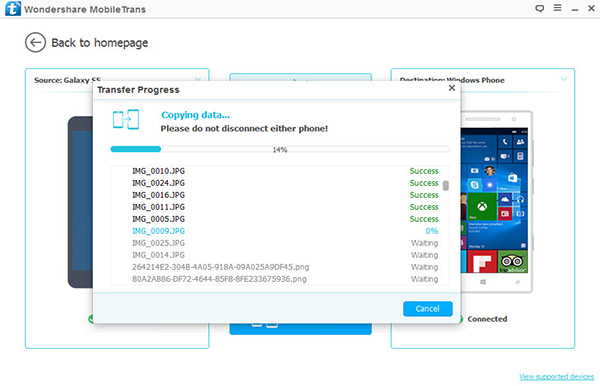
Task: Open View supported devices link
Action: [556, 377]
